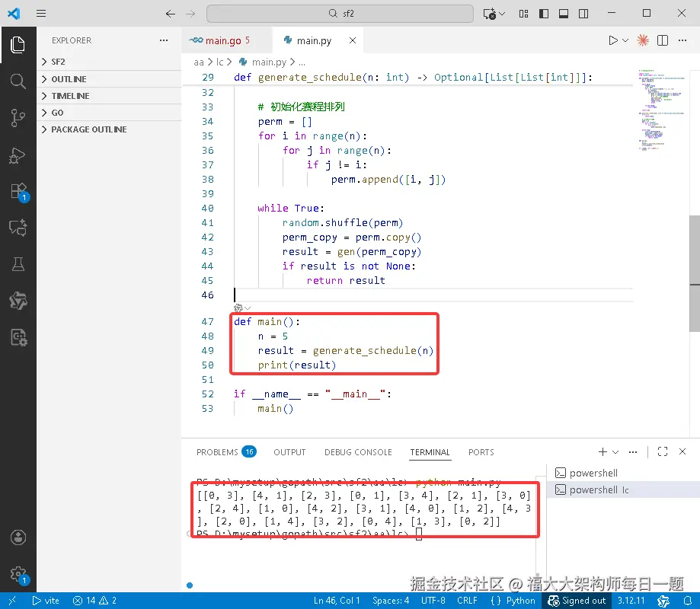The height and width of the screenshot is (609, 700).
Task: Open the Testing flask view
Action: tap(18, 264)
